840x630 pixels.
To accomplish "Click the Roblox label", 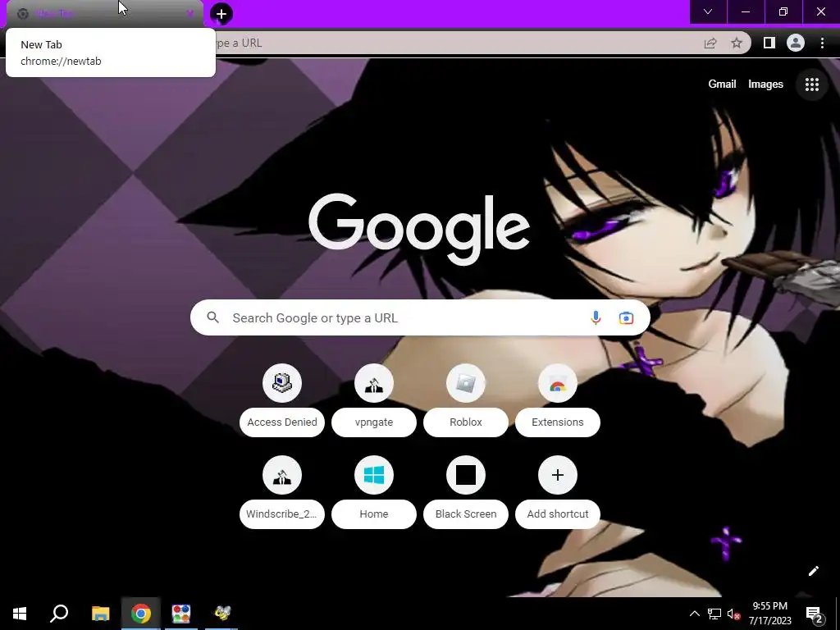I will [x=466, y=422].
